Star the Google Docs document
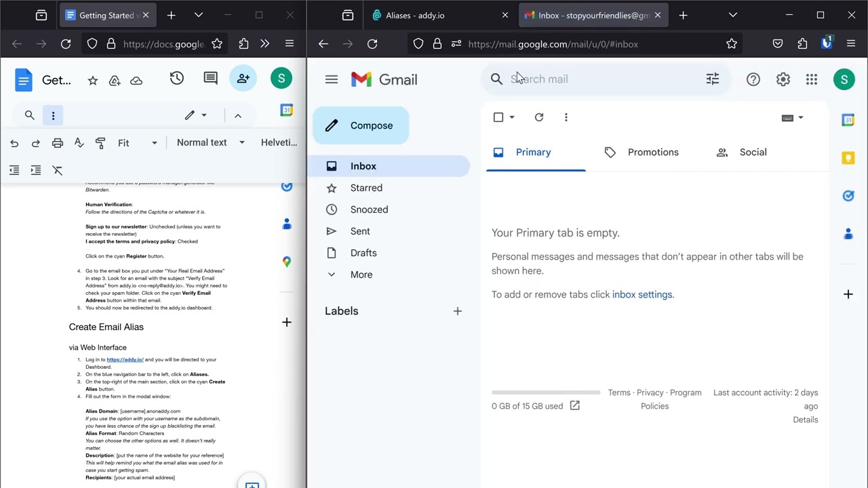 93,81
